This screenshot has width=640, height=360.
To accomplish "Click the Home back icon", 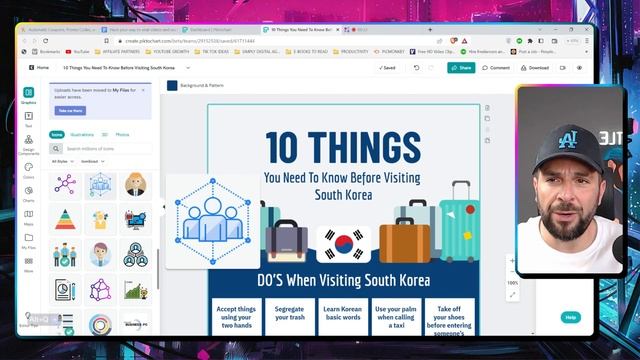I will point(31,68).
